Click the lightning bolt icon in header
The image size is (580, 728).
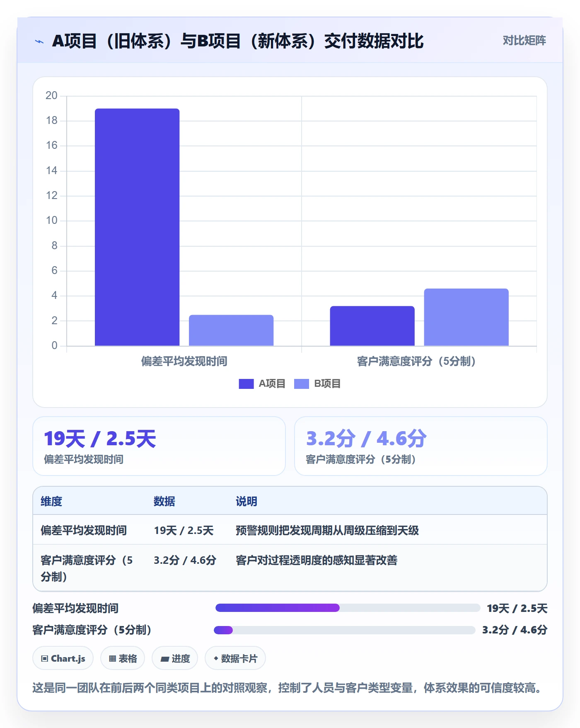pyautogui.click(x=39, y=41)
